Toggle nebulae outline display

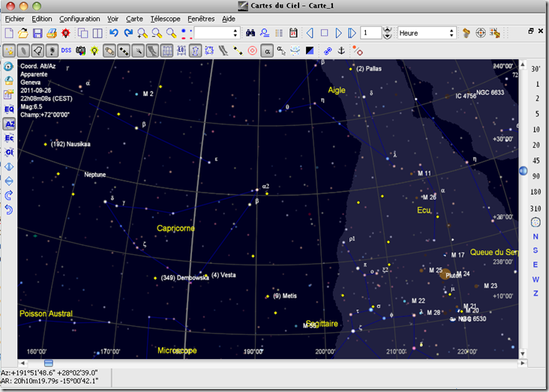[37, 51]
